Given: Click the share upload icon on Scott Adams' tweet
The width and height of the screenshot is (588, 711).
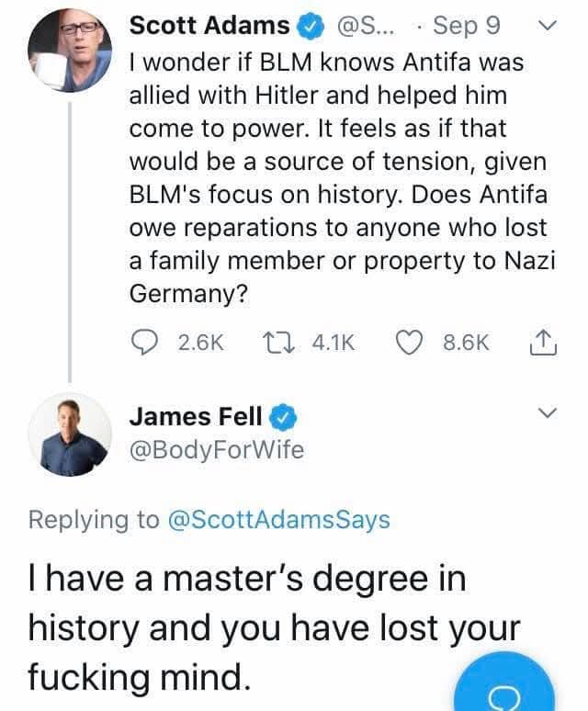Looking at the screenshot, I should tap(543, 342).
